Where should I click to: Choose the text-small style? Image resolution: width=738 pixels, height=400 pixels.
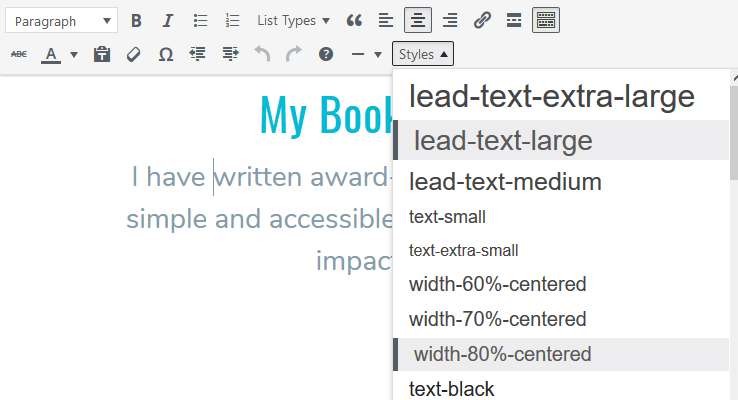point(561,217)
